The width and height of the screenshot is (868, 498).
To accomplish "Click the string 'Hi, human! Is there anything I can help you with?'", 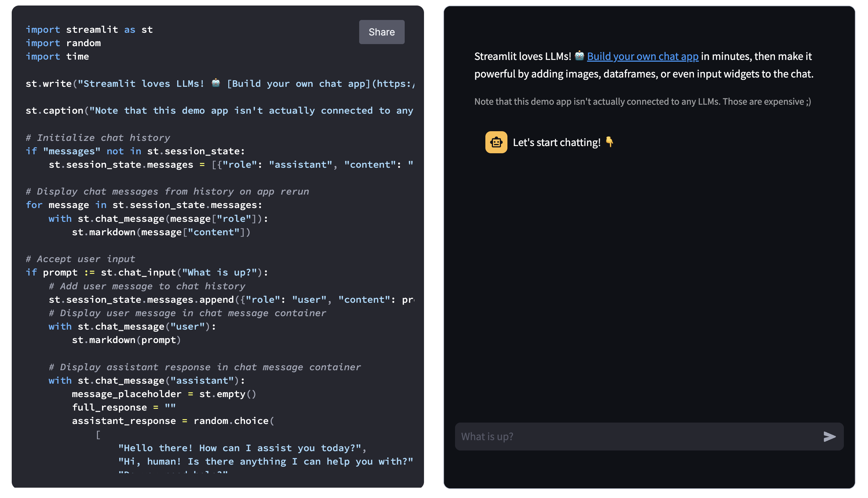I will coord(266,461).
